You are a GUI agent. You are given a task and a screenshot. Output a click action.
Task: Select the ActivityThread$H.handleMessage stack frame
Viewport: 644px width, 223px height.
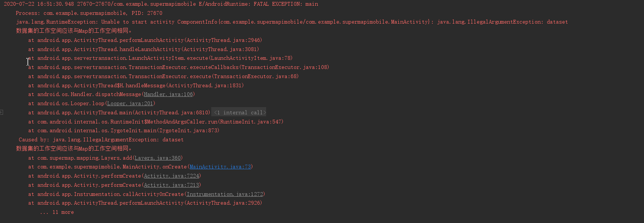click(x=136, y=85)
